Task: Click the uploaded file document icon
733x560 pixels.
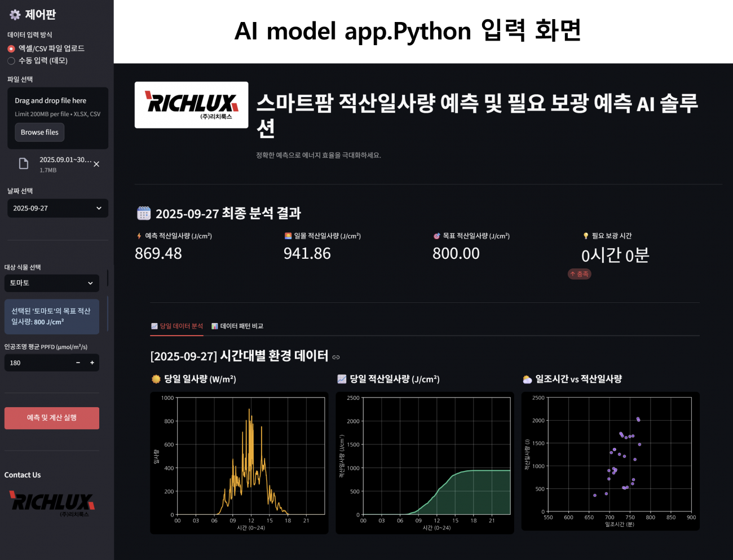Action: click(x=24, y=164)
